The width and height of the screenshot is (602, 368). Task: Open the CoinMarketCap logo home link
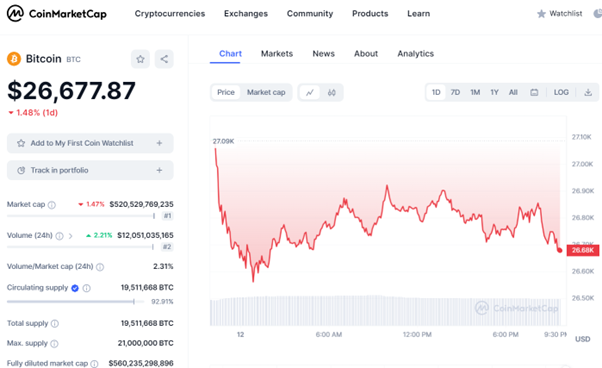click(x=57, y=13)
